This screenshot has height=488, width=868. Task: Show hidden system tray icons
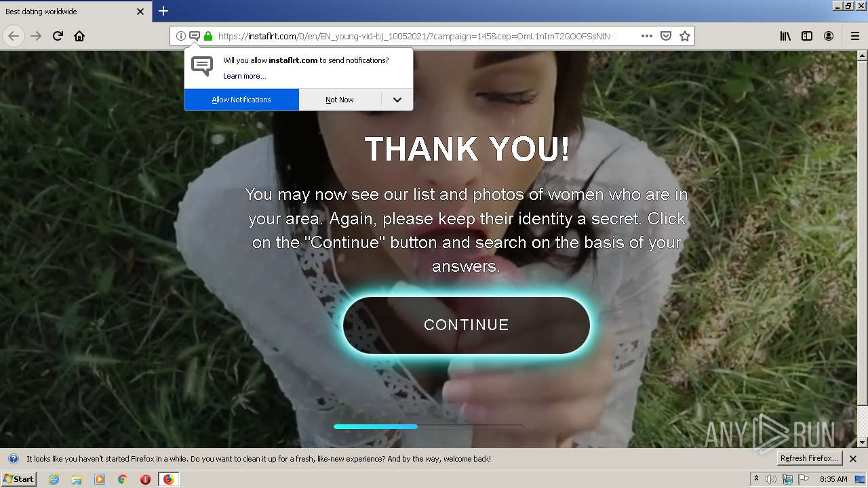pos(756,479)
